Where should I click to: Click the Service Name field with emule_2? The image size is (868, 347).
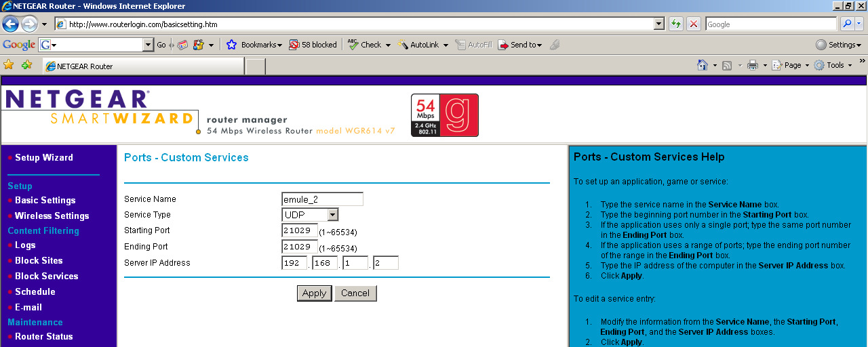coord(322,199)
